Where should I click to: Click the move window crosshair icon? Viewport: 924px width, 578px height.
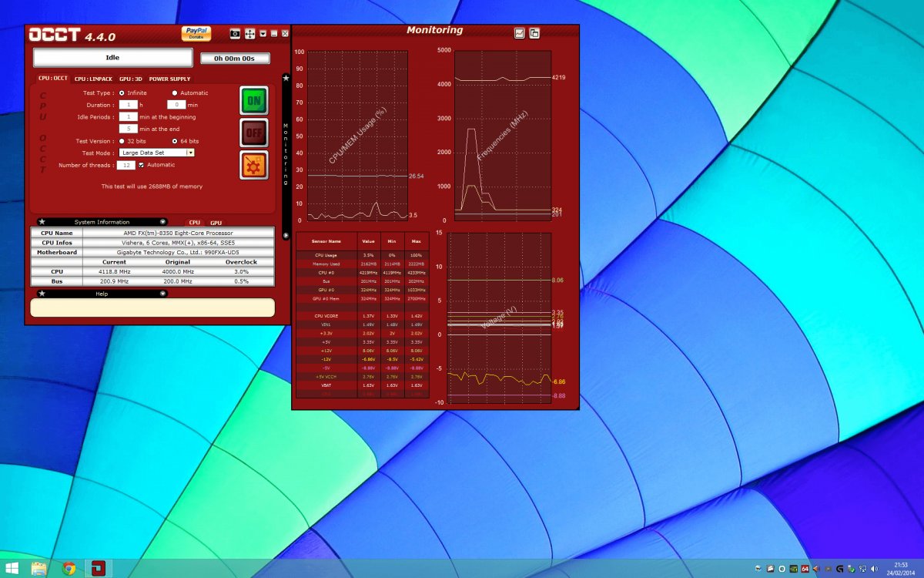250,33
